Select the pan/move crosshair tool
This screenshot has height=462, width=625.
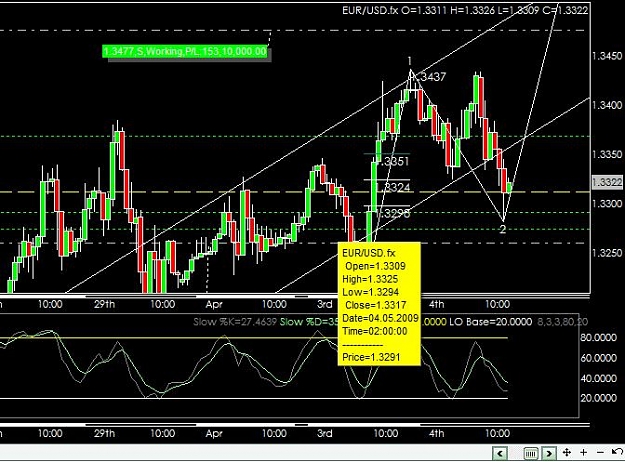click(566, 452)
